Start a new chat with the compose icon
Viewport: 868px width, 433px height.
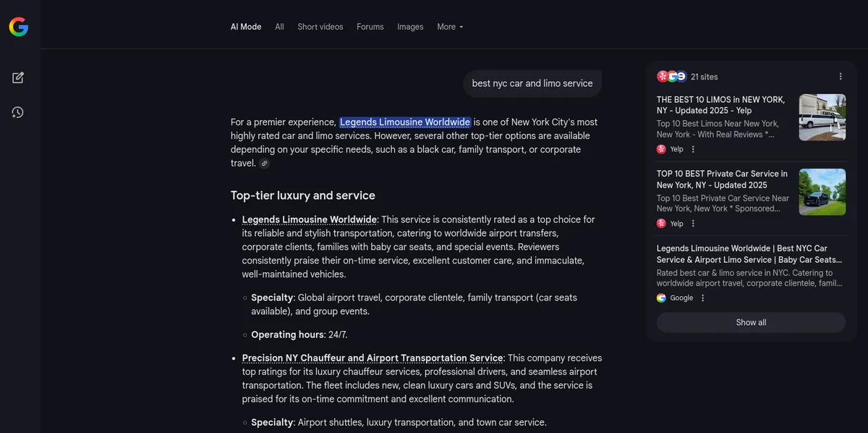tap(18, 77)
